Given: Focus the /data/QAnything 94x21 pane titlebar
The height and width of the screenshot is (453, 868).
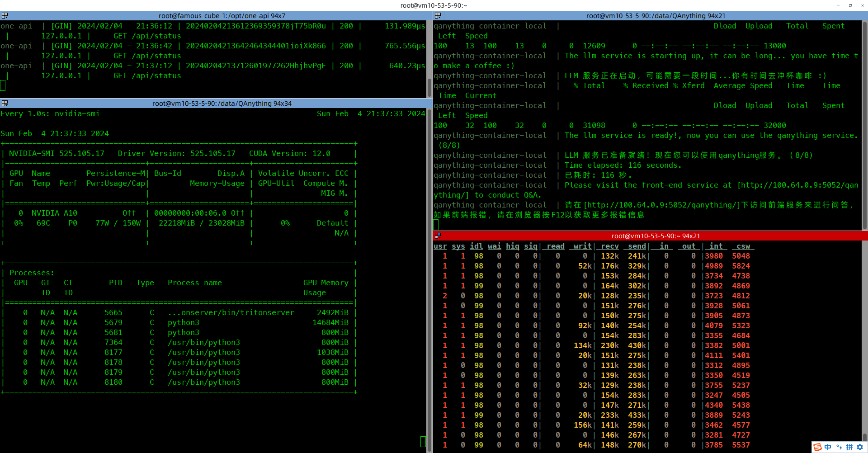Looking at the screenshot, I should point(651,16).
